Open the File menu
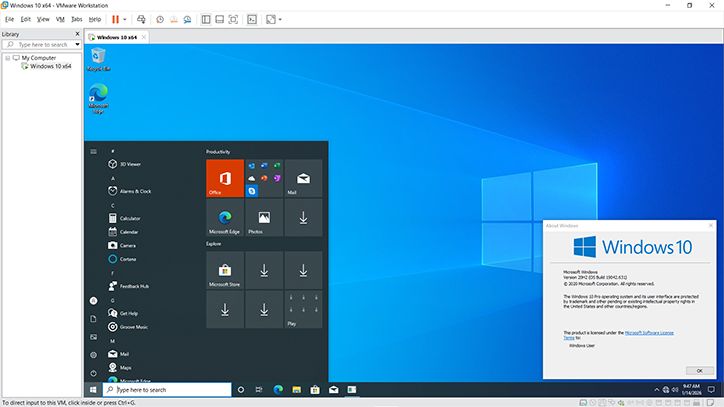The image size is (724, 407). click(x=10, y=19)
